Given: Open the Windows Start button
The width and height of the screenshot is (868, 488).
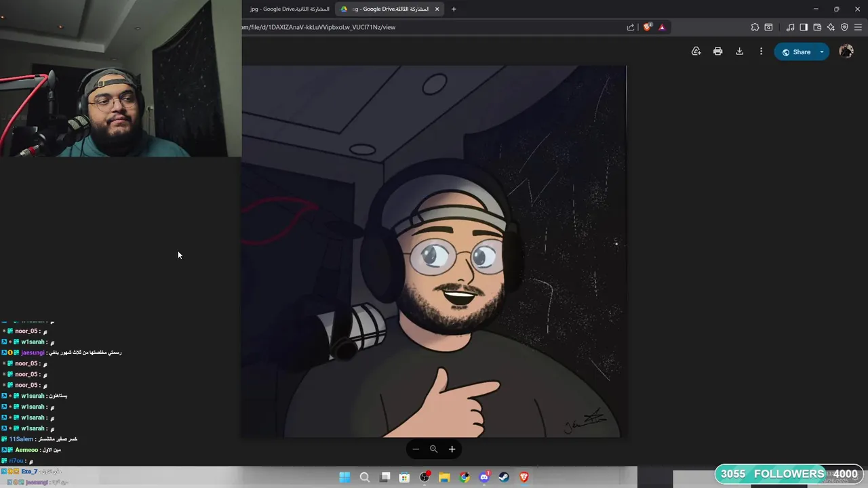Looking at the screenshot, I should click(x=344, y=477).
